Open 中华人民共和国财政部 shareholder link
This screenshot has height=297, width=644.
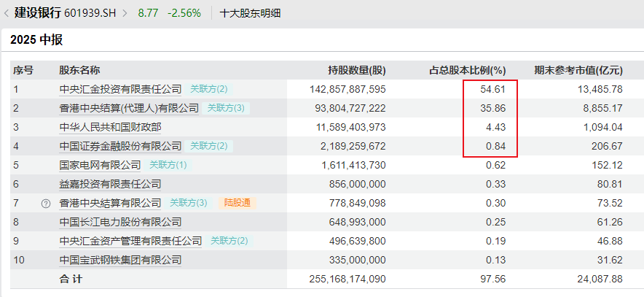coord(110,127)
